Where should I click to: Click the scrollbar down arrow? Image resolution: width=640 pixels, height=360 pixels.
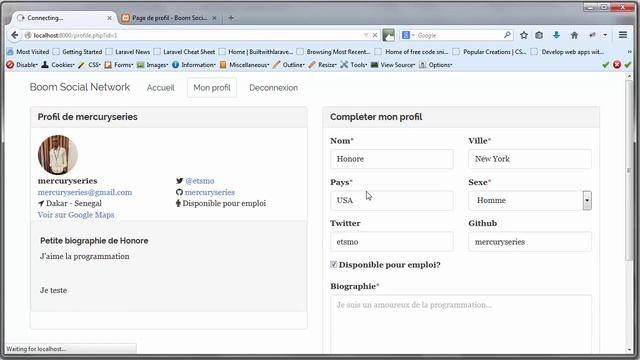[629, 350]
